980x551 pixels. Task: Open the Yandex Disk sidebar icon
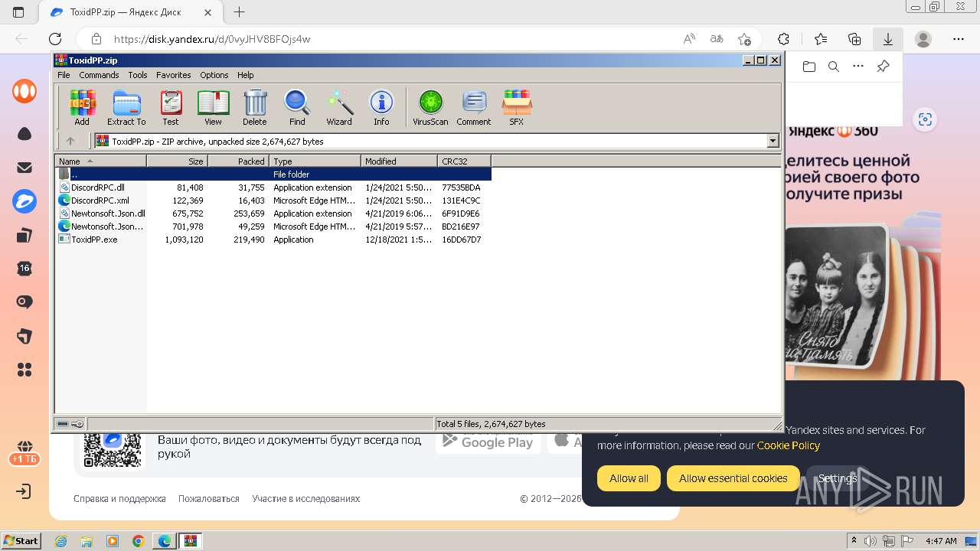(x=24, y=201)
